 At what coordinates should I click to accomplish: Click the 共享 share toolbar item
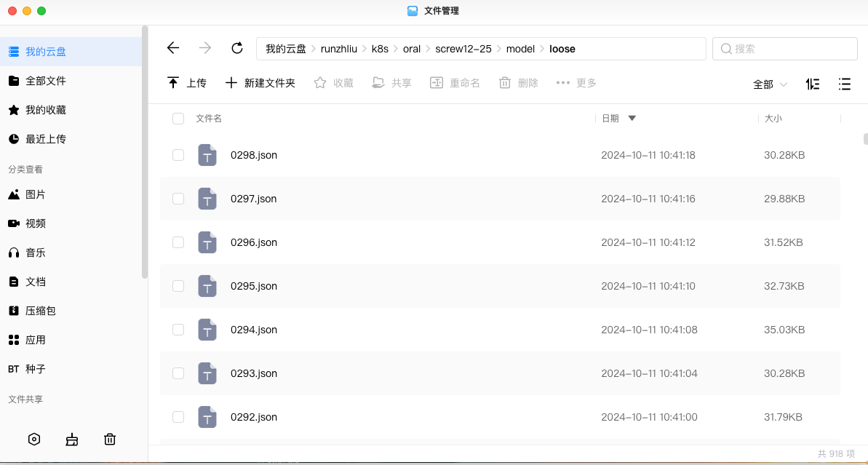pos(392,83)
